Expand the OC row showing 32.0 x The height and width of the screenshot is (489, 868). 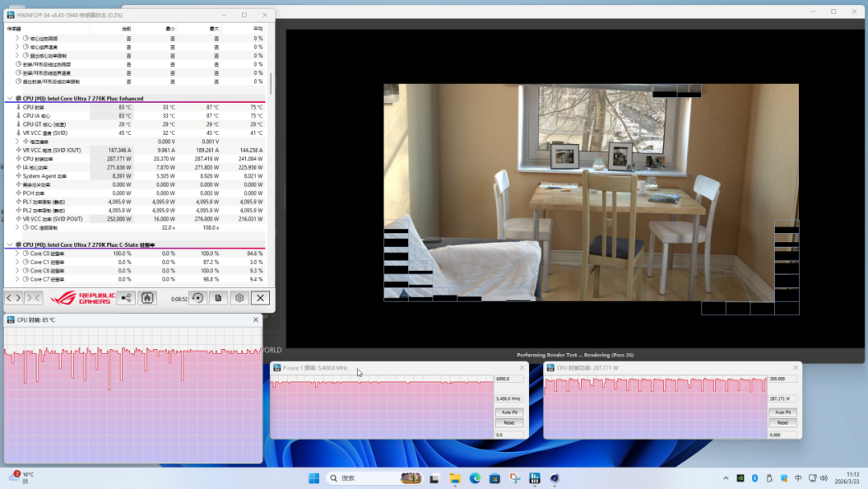coord(17,228)
